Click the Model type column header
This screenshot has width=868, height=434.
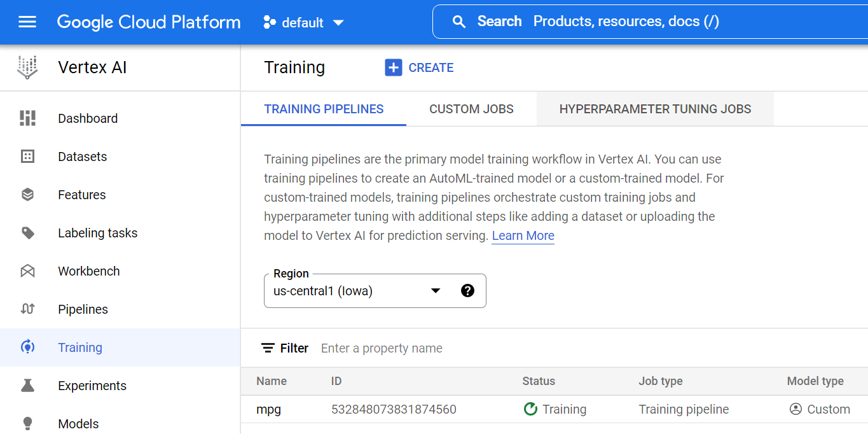point(815,381)
